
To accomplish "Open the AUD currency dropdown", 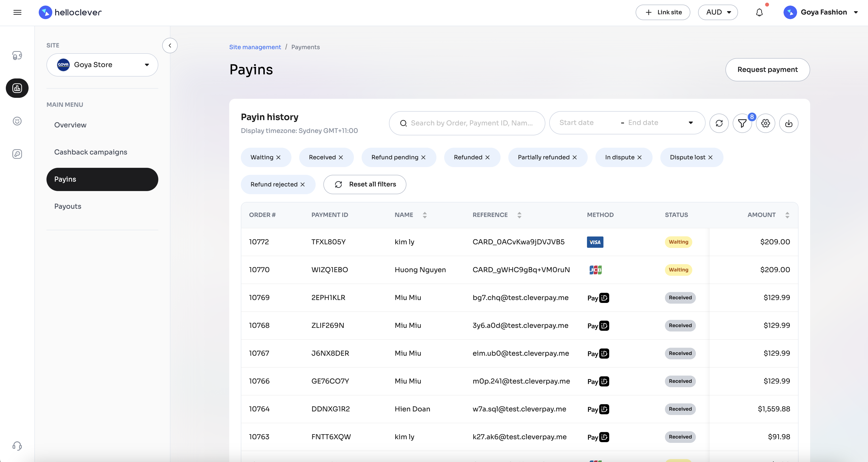I will click(718, 12).
